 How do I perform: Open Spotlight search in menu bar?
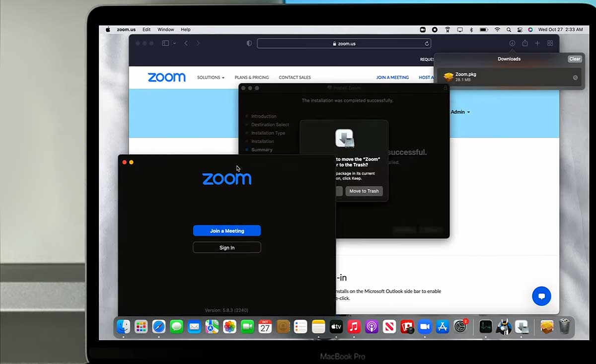509,29
